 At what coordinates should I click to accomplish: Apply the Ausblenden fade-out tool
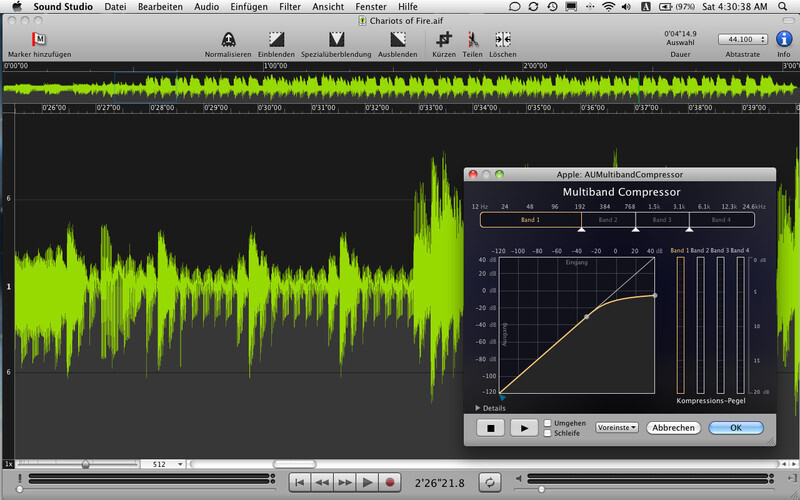[397, 39]
